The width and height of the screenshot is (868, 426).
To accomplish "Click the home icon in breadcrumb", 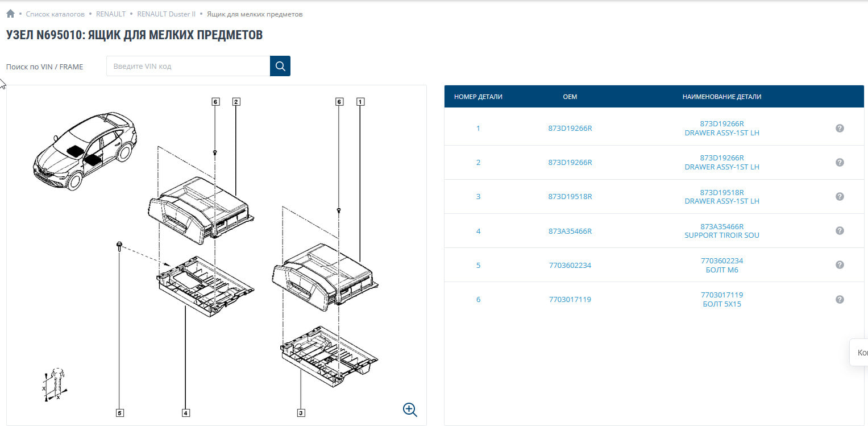I will tap(10, 14).
